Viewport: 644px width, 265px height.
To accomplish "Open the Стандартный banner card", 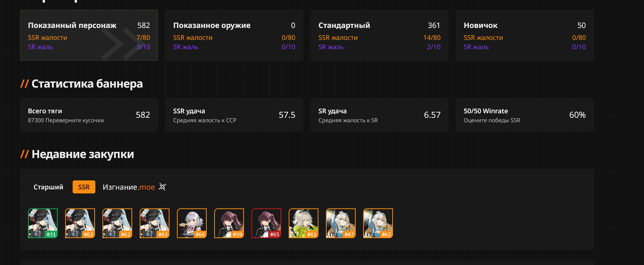I will click(x=380, y=35).
